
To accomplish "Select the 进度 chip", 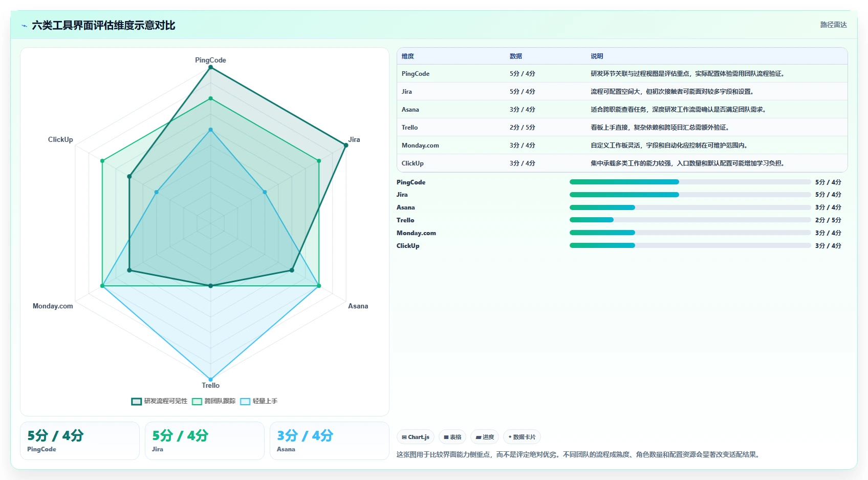I will (x=485, y=437).
